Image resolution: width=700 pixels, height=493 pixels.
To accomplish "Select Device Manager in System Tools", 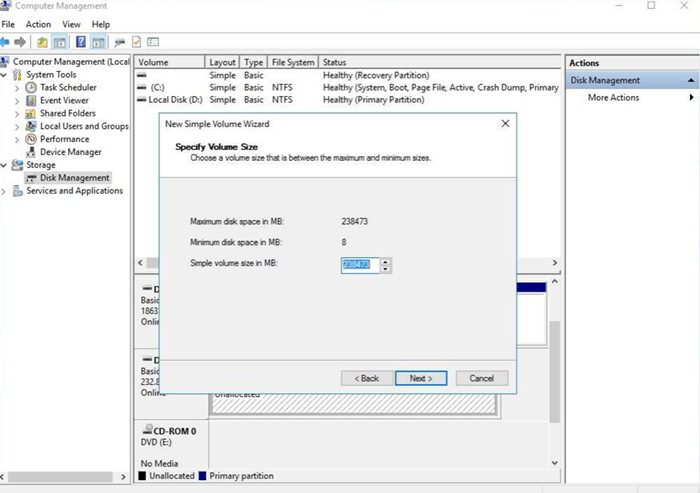I will point(70,153).
